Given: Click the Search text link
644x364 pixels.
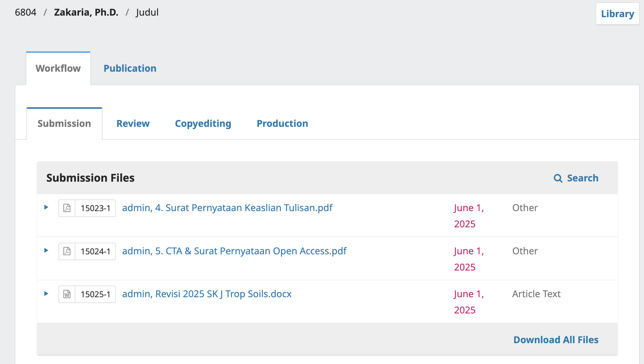Looking at the screenshot, I should click(582, 178).
